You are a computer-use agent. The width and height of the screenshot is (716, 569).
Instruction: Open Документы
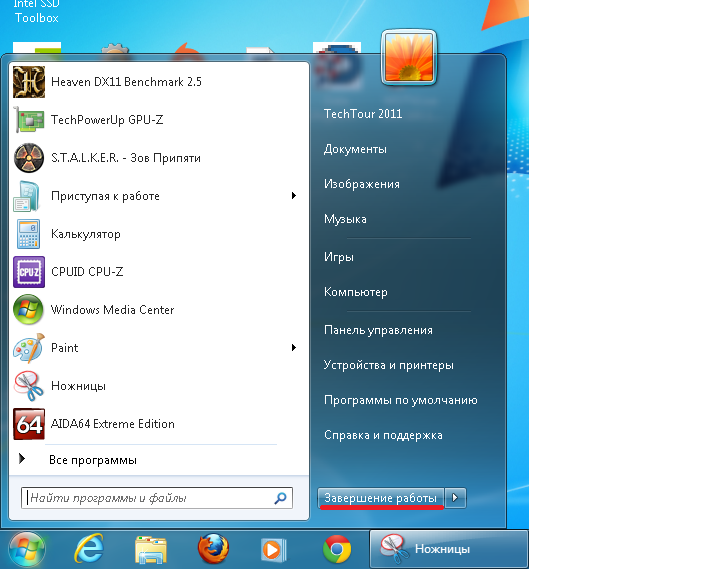click(355, 149)
